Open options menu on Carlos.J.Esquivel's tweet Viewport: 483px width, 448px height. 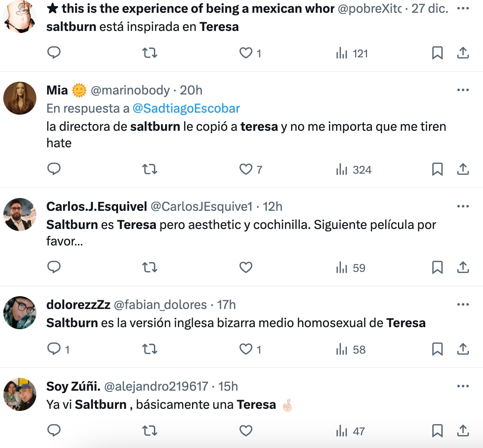[463, 205]
